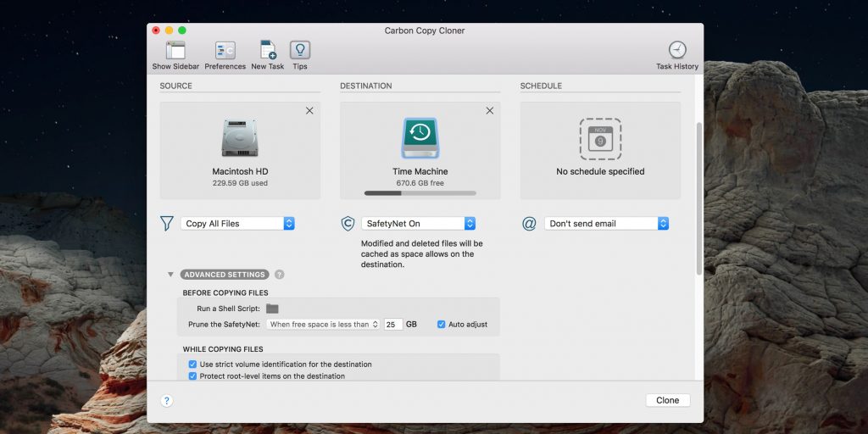Click the Carbon Copy Cloner window title
Viewport: 868px width, 434px height.
click(x=425, y=31)
